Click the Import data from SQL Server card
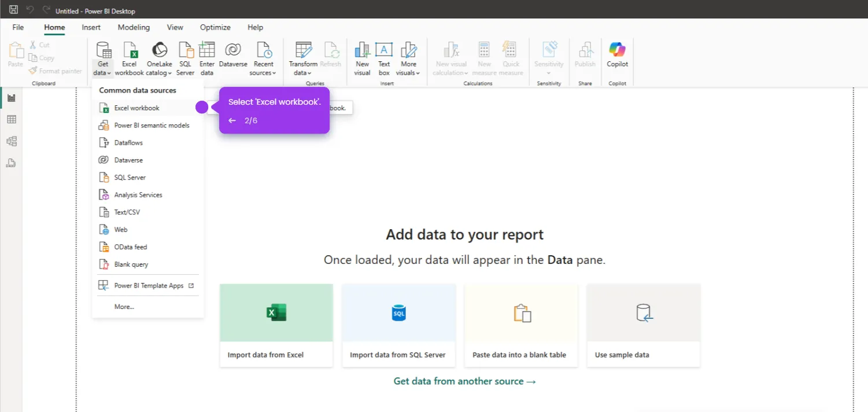868x412 pixels. (x=399, y=325)
